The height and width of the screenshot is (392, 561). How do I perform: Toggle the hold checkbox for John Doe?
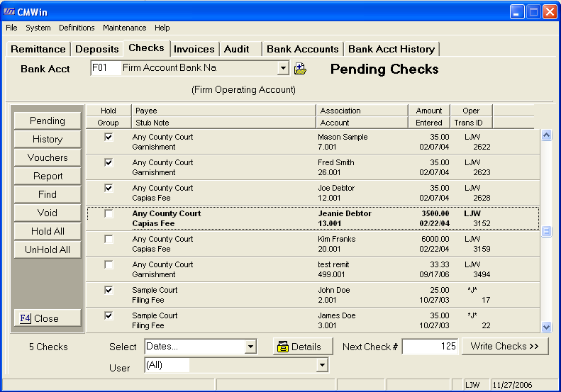pos(109,291)
